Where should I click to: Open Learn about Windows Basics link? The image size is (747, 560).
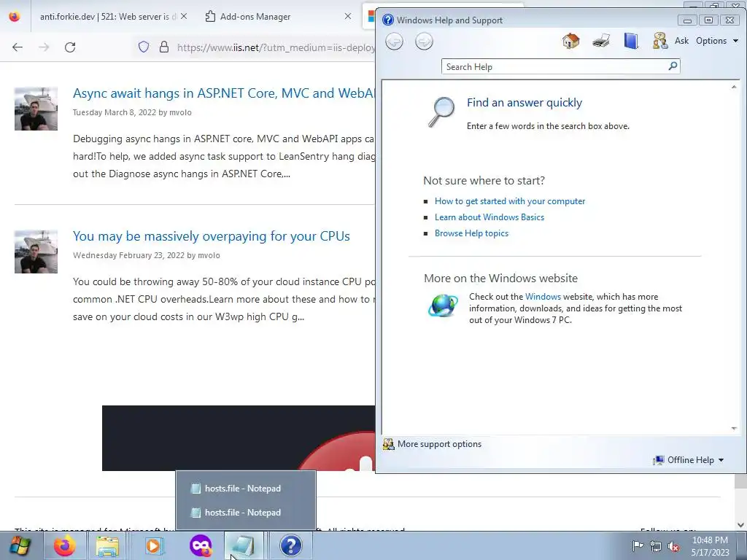[x=489, y=217]
